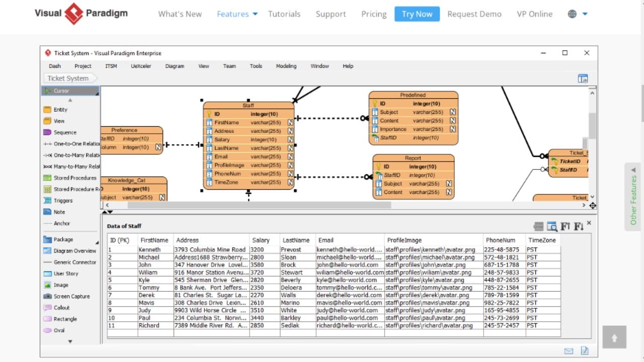Open the diagram pan/overview crosshair icon
Screen dimensions: 644x362
pos(593,206)
